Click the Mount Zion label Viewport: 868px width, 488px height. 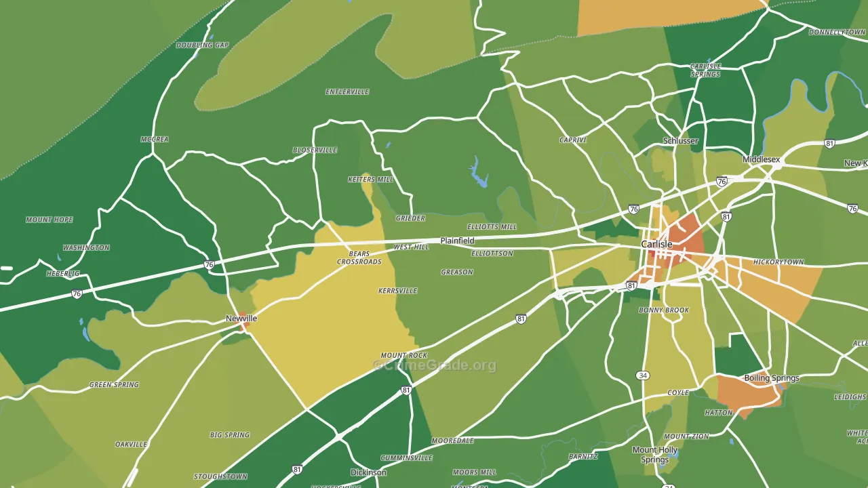click(686, 436)
